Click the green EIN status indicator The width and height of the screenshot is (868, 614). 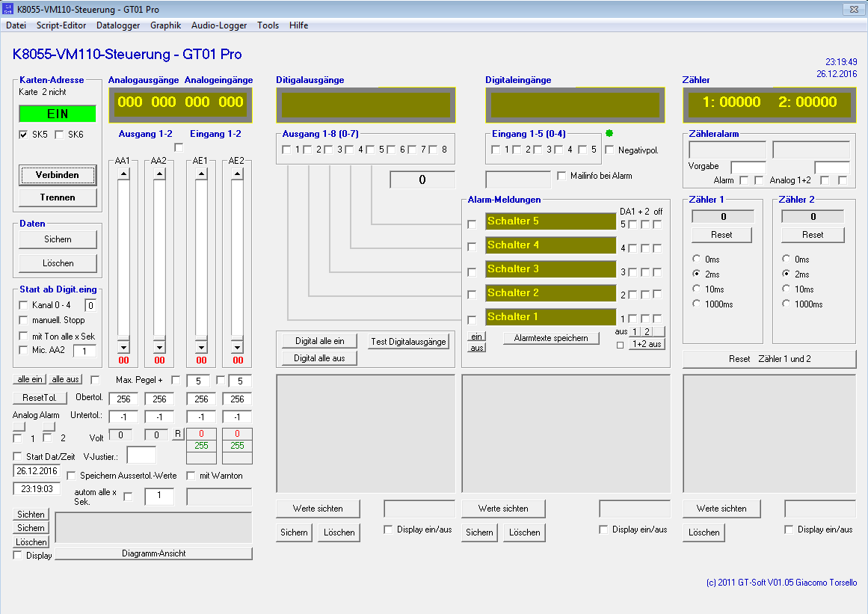coord(58,114)
